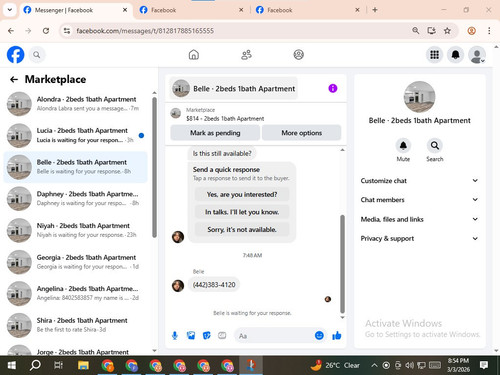The image size is (500, 375).
Task: Expand Customize chat section
Action: 419,181
